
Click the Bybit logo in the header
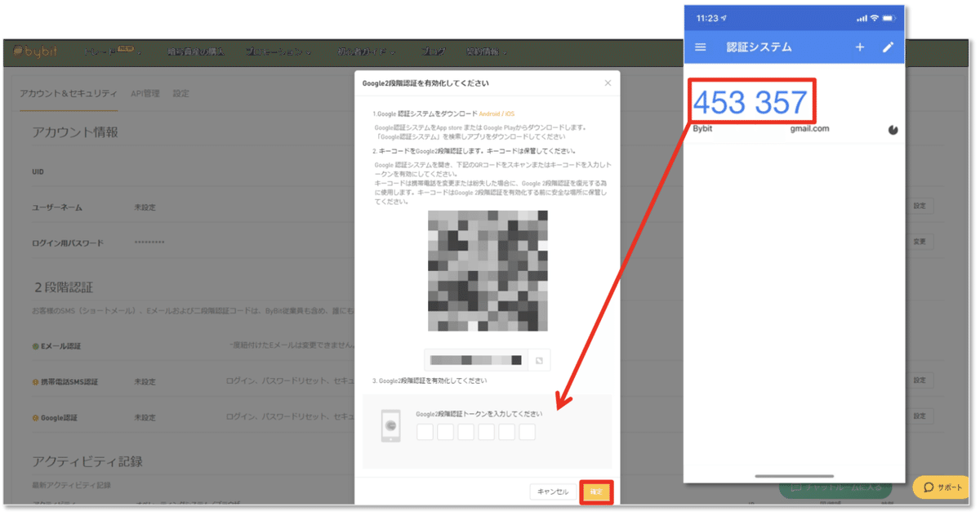pos(35,51)
